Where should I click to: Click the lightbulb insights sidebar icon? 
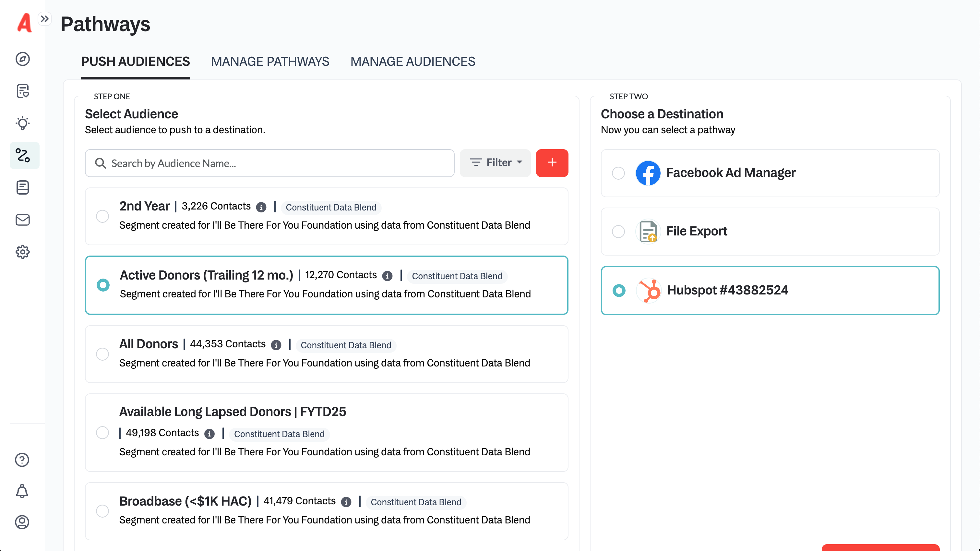tap(22, 123)
